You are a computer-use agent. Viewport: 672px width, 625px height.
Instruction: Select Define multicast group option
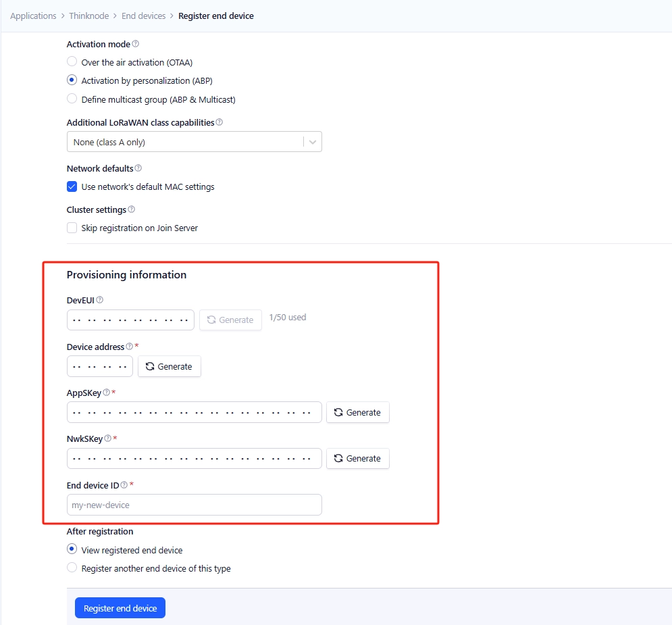coord(72,99)
